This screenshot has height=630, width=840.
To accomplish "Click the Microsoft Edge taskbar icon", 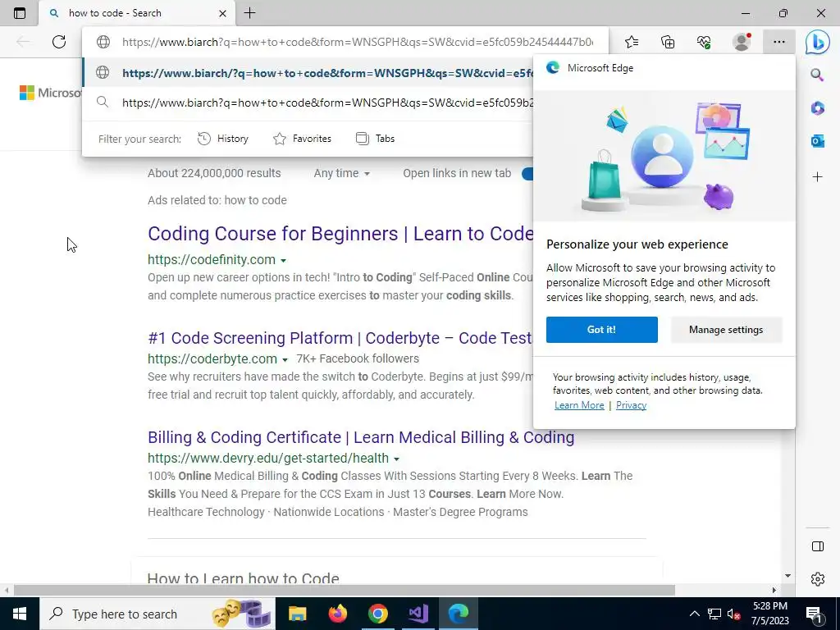I will pos(459,614).
